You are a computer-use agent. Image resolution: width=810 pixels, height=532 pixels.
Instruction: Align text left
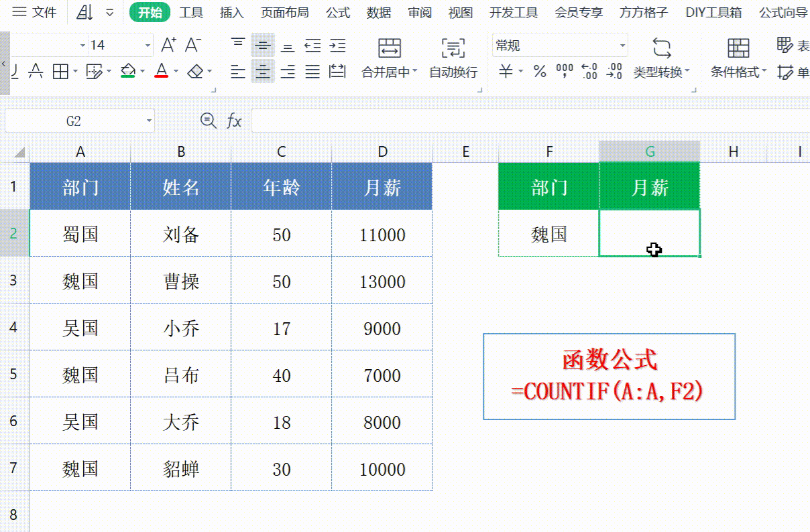click(238, 71)
